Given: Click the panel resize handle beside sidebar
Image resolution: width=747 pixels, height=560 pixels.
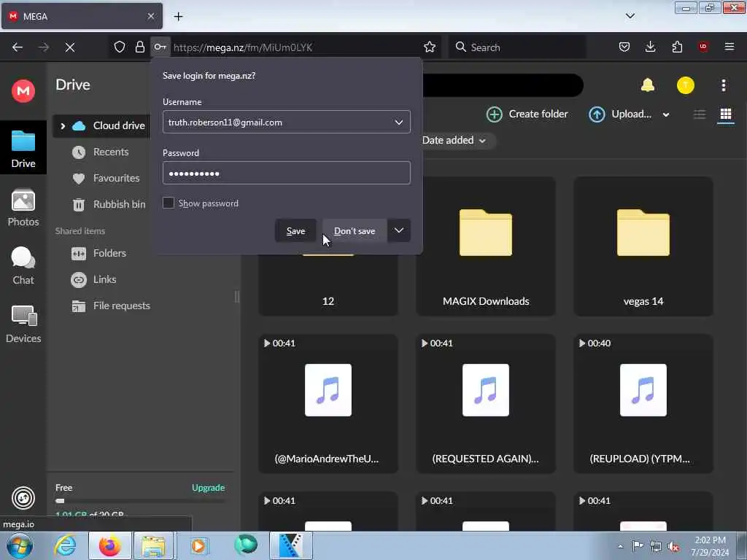Looking at the screenshot, I should [237, 297].
